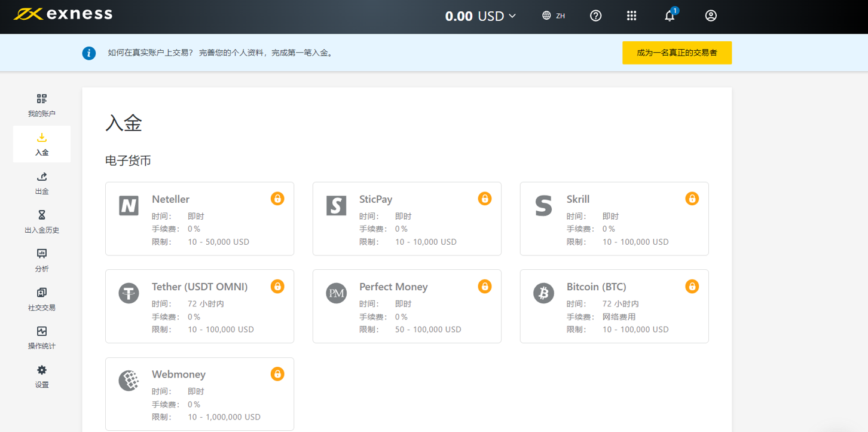This screenshot has height=432, width=868.
Task: Click the Exness logo
Action: click(63, 14)
